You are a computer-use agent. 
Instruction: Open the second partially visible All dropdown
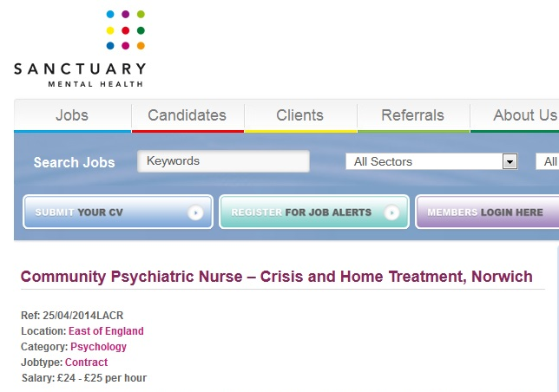pos(548,161)
